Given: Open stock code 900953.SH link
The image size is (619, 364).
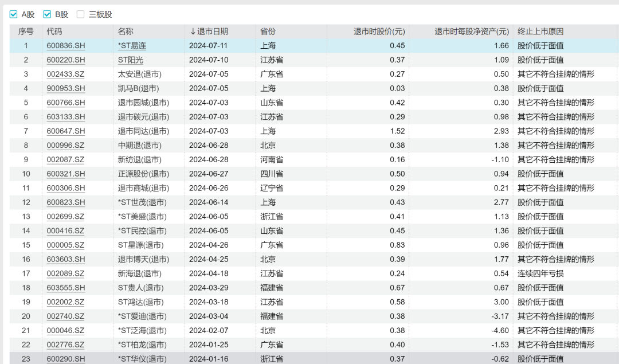Looking at the screenshot, I should point(66,88).
